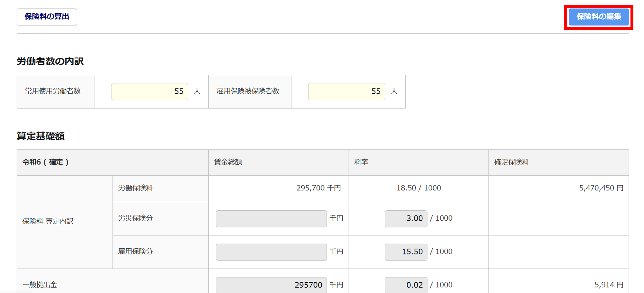Click the 雇用保険被保険者数 label cell

pyautogui.click(x=250, y=92)
